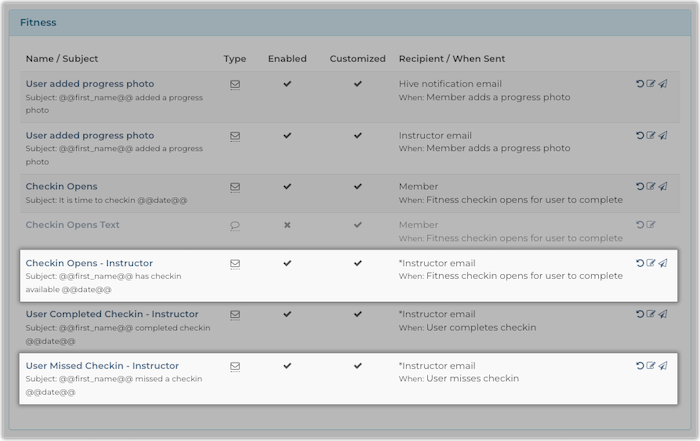Revert the Checkin Opens - Instructor template
This screenshot has width=700, height=441.
pos(640,263)
